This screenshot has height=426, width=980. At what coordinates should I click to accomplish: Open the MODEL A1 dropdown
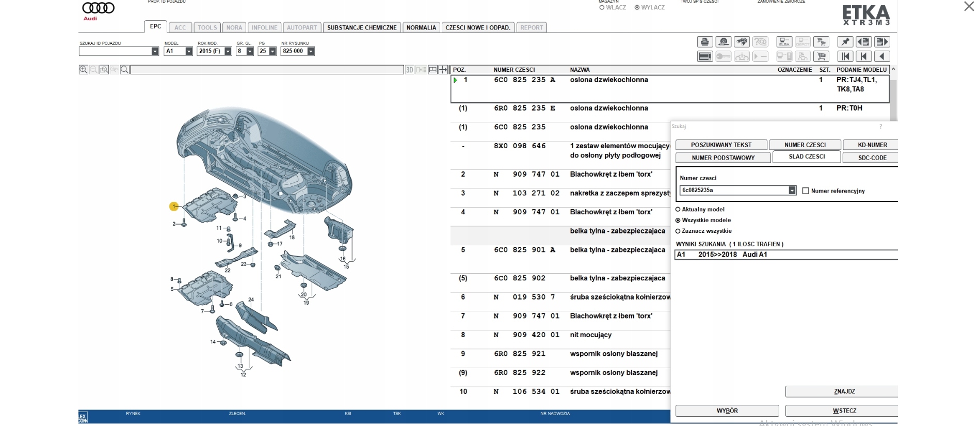189,51
